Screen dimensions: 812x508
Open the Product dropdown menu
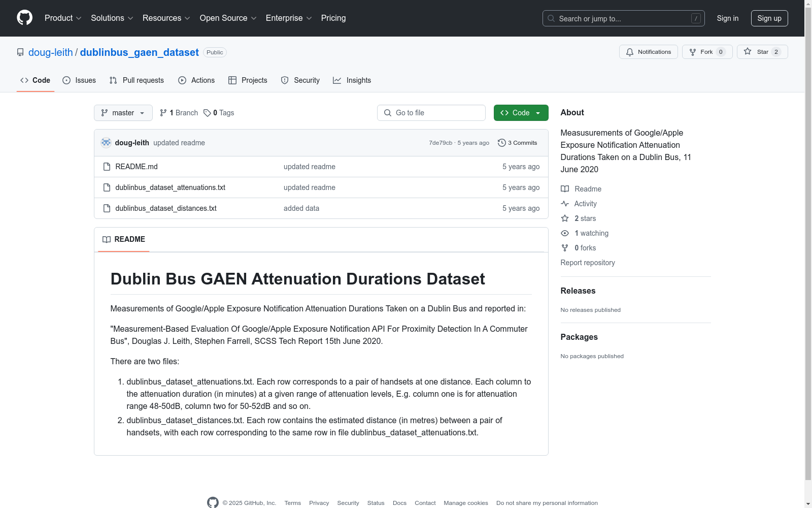63,18
